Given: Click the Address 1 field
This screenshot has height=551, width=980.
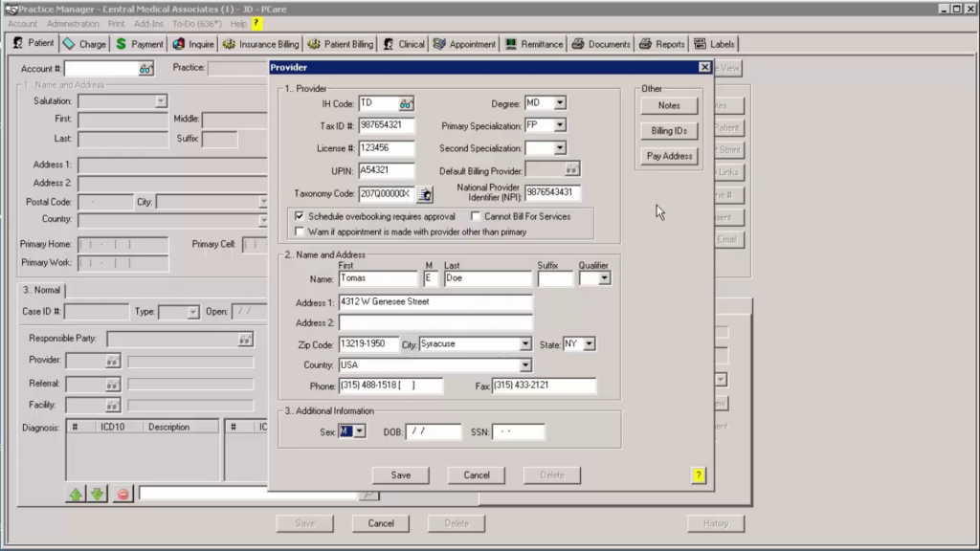Looking at the screenshot, I should pos(435,302).
